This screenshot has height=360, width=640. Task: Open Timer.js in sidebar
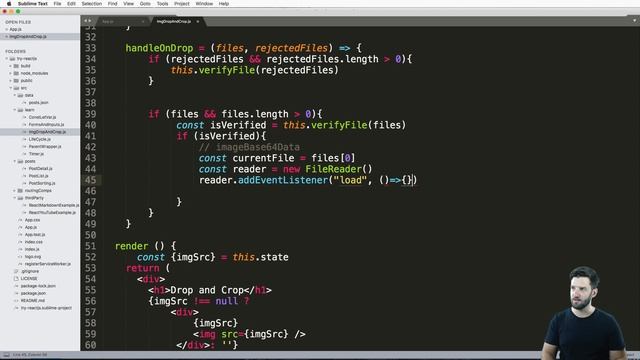pyautogui.click(x=36, y=154)
